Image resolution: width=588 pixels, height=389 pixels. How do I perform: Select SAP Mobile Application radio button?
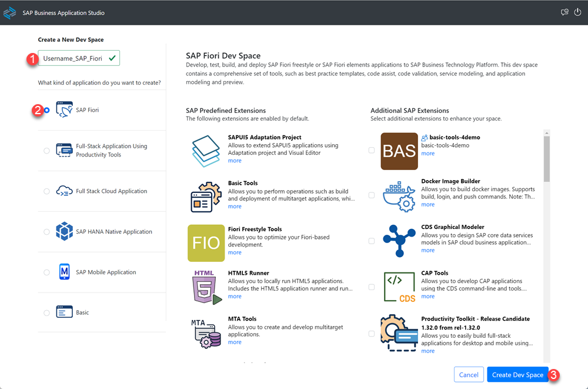click(46, 272)
